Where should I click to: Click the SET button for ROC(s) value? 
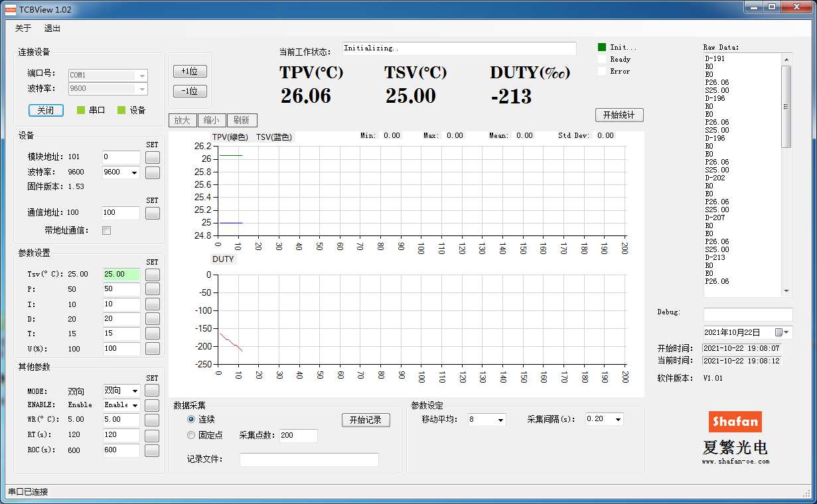(153, 450)
